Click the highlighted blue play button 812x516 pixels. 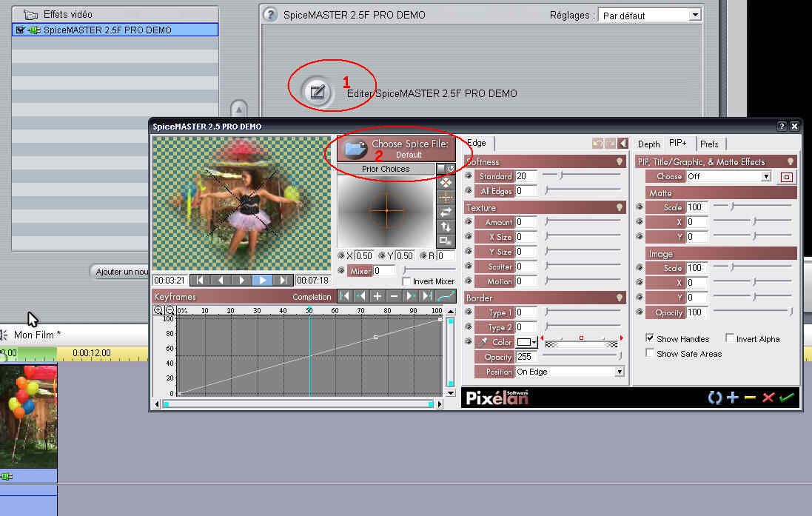pos(263,281)
